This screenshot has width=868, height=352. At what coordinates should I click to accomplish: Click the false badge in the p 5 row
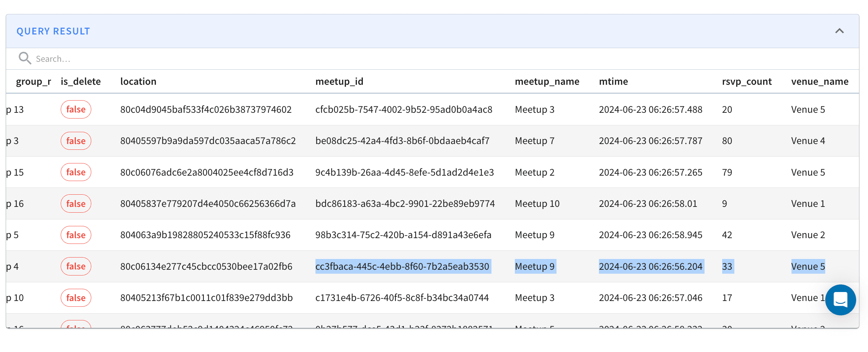pyautogui.click(x=76, y=235)
